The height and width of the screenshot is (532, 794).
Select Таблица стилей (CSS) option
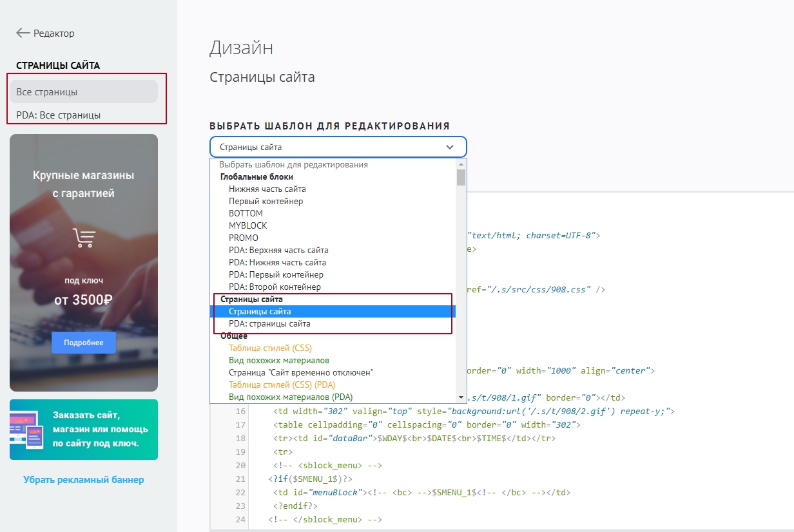pyautogui.click(x=270, y=348)
